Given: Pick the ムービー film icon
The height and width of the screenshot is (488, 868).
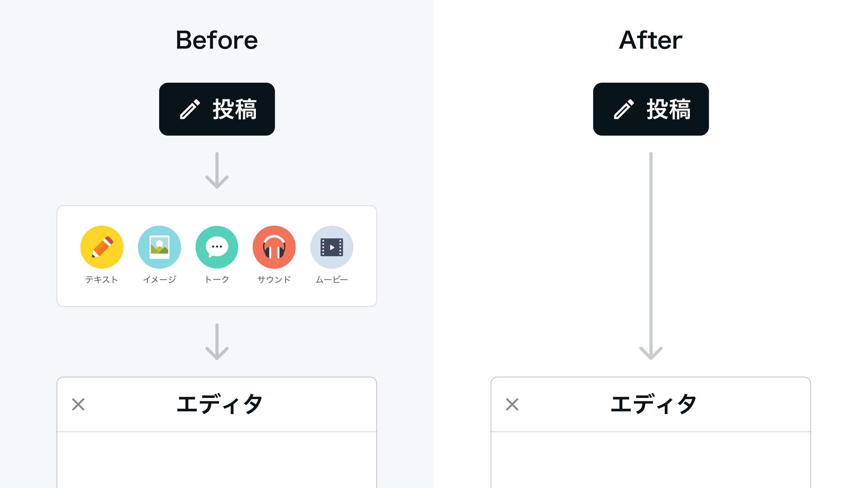Looking at the screenshot, I should pos(331,247).
